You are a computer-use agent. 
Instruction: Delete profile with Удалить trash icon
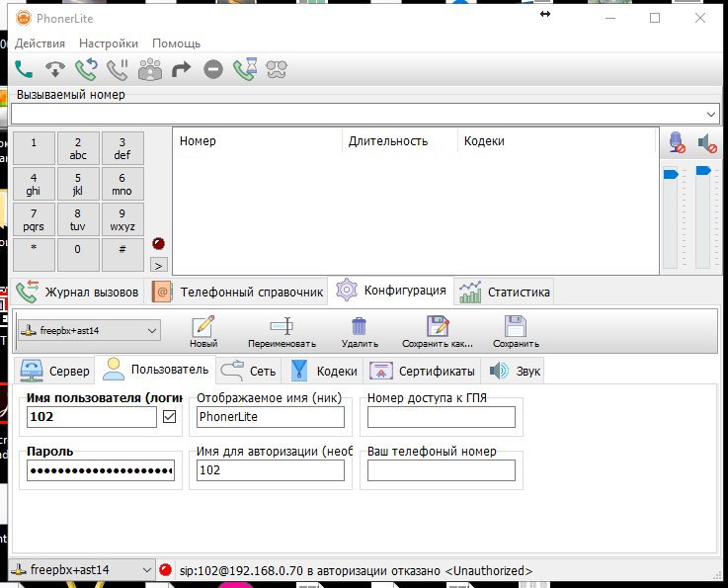point(360,332)
